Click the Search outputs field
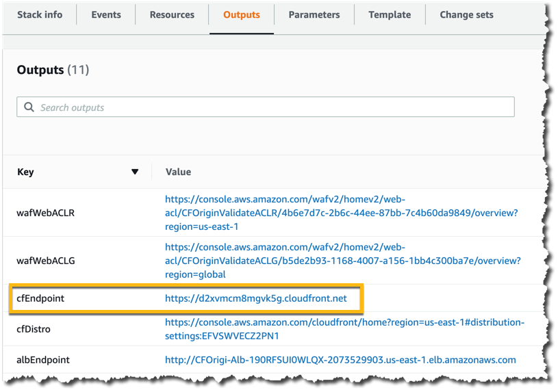558x392 pixels. pyautogui.click(x=266, y=107)
